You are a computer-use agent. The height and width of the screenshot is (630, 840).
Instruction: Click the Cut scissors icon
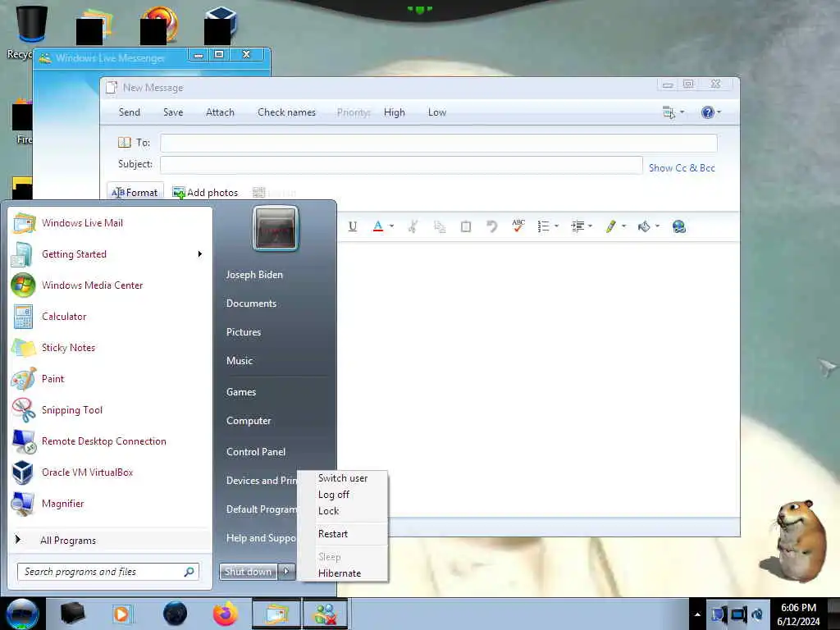click(x=413, y=226)
